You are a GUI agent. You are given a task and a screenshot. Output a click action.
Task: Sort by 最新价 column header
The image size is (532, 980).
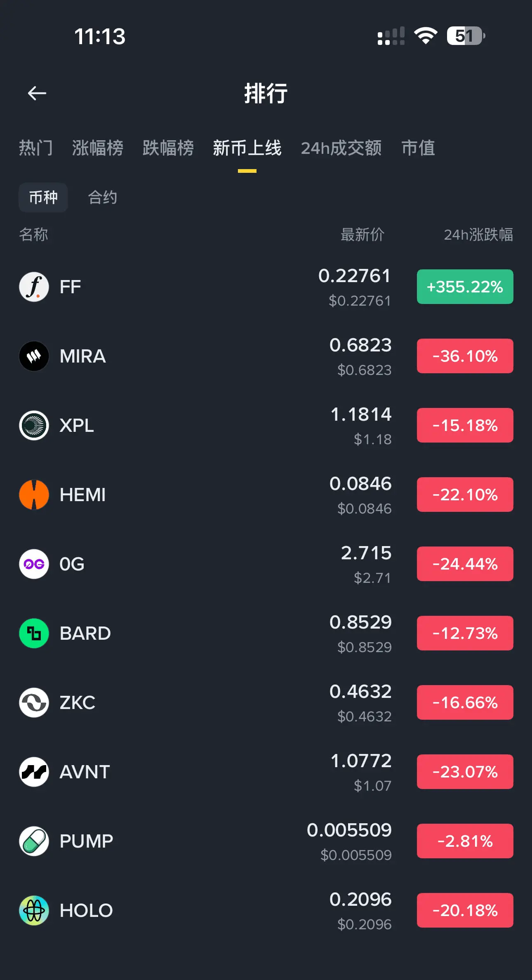pyautogui.click(x=363, y=235)
